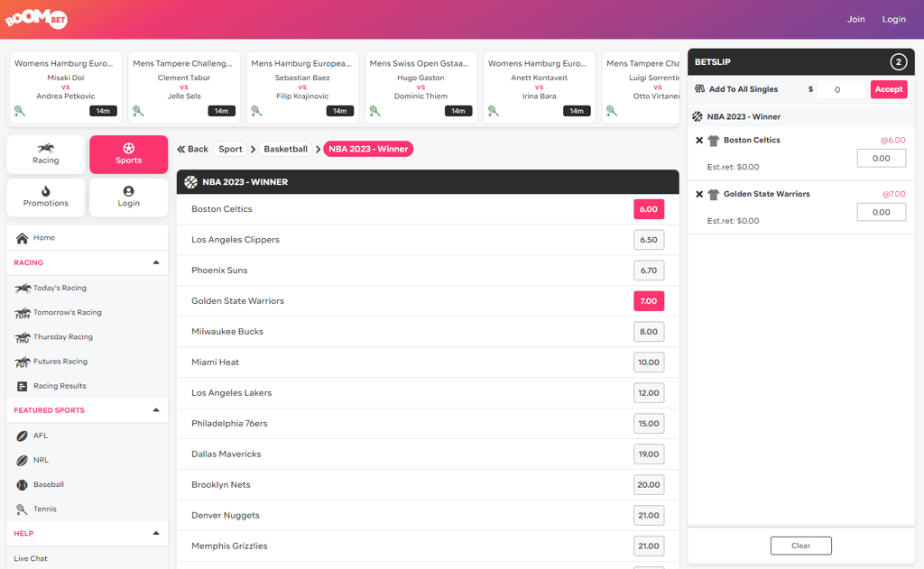Deselect Golden State Warriors 7.00 odds
This screenshot has height=569, width=924.
point(649,301)
